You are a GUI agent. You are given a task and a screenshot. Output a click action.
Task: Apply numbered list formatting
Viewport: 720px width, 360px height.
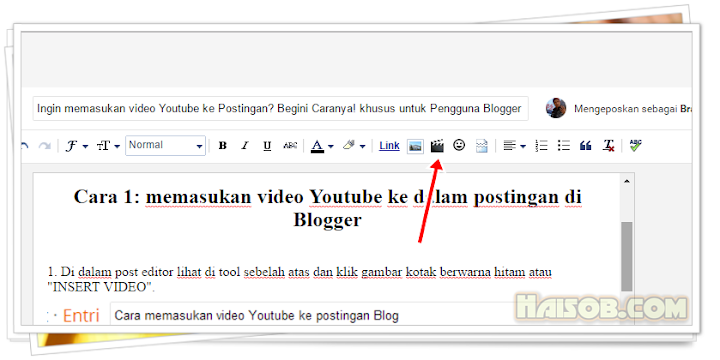(541, 146)
